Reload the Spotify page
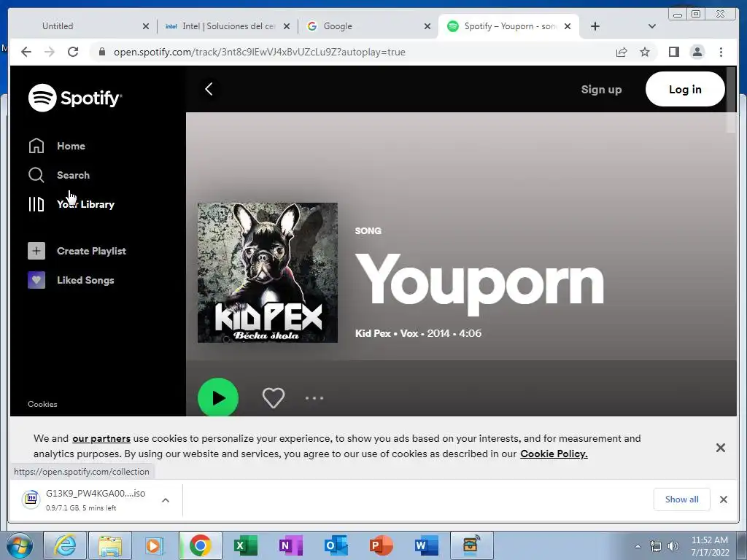This screenshot has width=747, height=560. pyautogui.click(x=73, y=52)
